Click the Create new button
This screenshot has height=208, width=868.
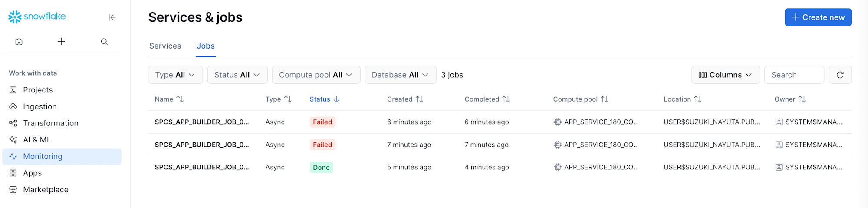(818, 17)
